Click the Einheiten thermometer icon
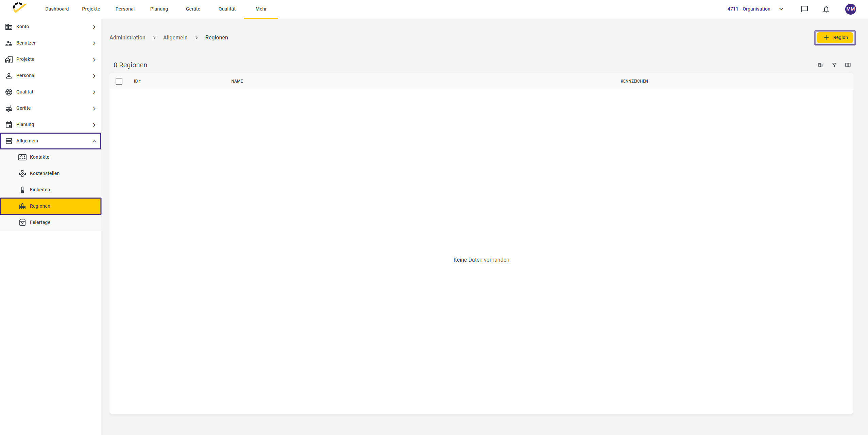The height and width of the screenshot is (435, 868). 22,190
